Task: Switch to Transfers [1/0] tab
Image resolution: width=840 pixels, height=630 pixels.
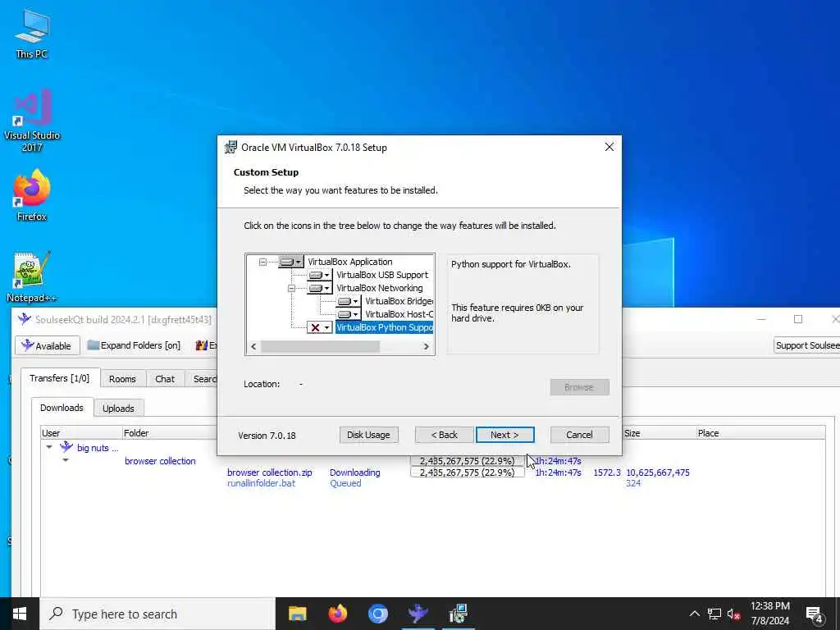Action: [59, 378]
